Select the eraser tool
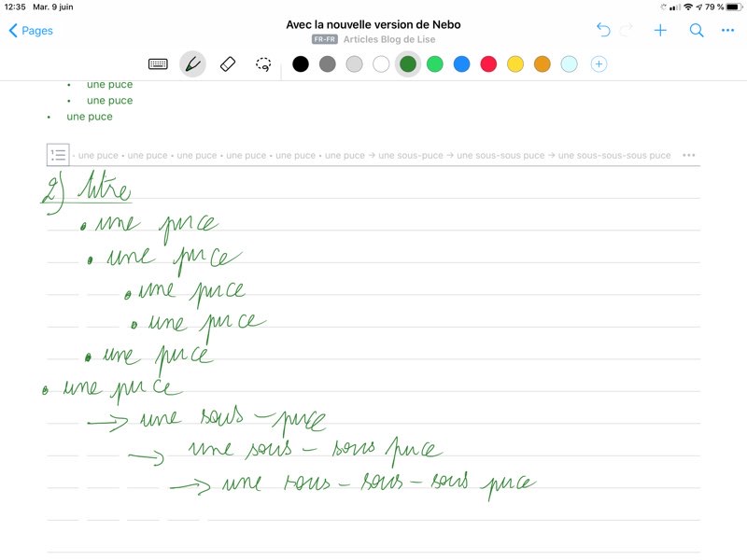Image resolution: width=747 pixels, height=560 pixels. [228, 64]
